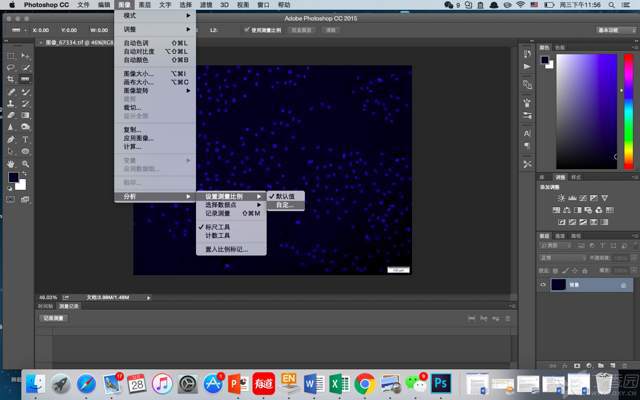
Task: Swap foreground and background colors
Action: coord(24,174)
